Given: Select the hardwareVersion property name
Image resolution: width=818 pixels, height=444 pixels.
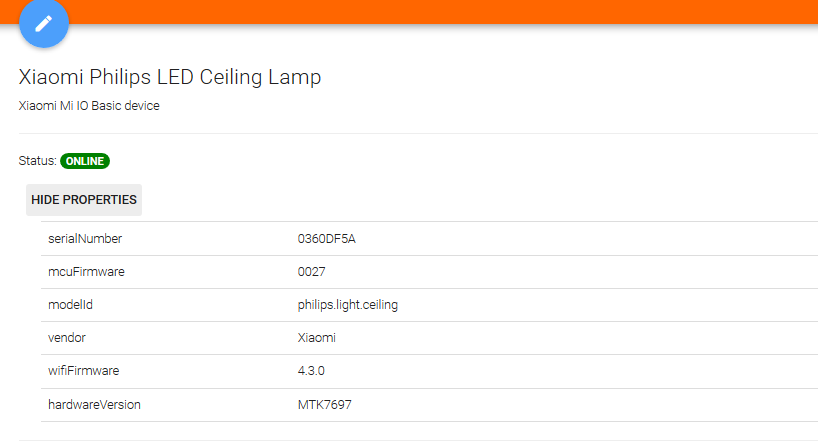Looking at the screenshot, I should tap(94, 405).
